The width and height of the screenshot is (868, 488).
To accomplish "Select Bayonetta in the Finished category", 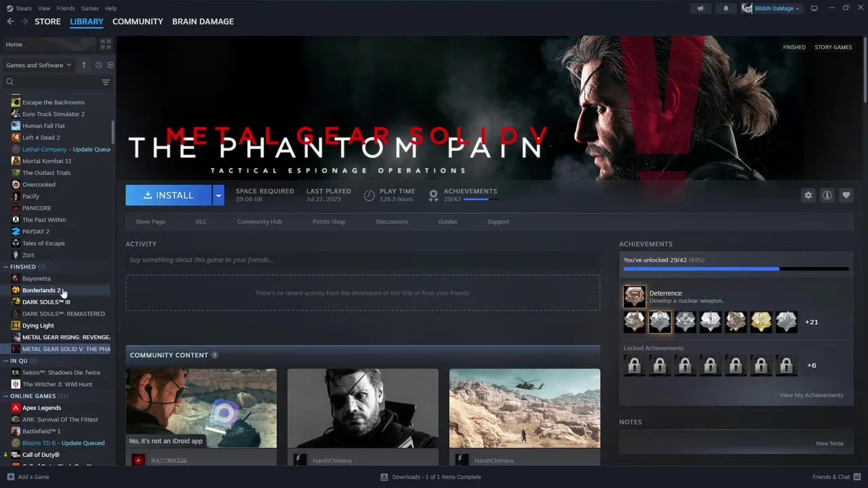I will (x=36, y=279).
